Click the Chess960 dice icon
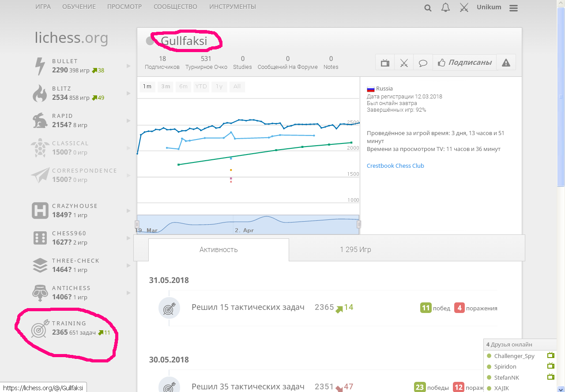Image resolution: width=565 pixels, height=392 pixels. (x=40, y=238)
